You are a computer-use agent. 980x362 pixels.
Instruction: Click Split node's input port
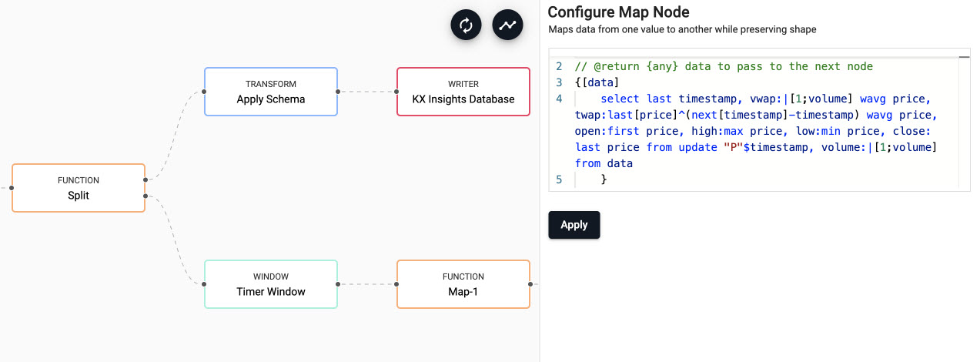(12, 188)
